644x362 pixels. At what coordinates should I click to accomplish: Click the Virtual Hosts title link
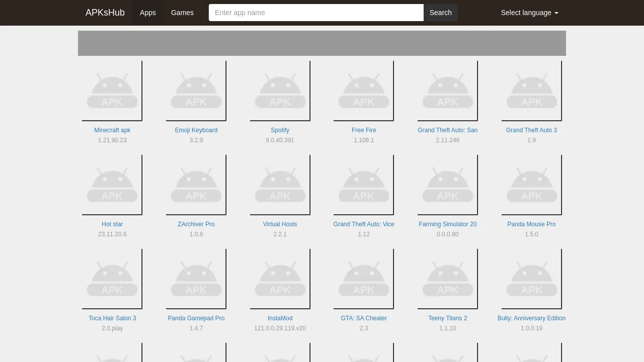pos(280,224)
